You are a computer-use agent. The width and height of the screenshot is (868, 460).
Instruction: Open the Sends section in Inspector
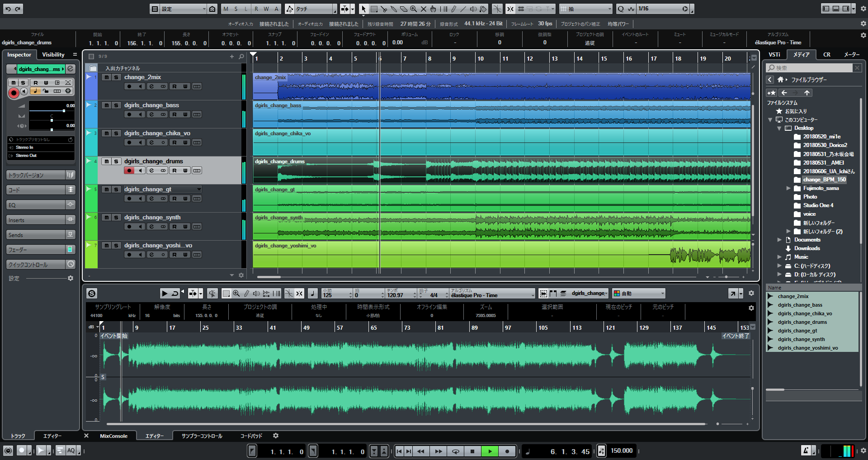[x=41, y=235]
